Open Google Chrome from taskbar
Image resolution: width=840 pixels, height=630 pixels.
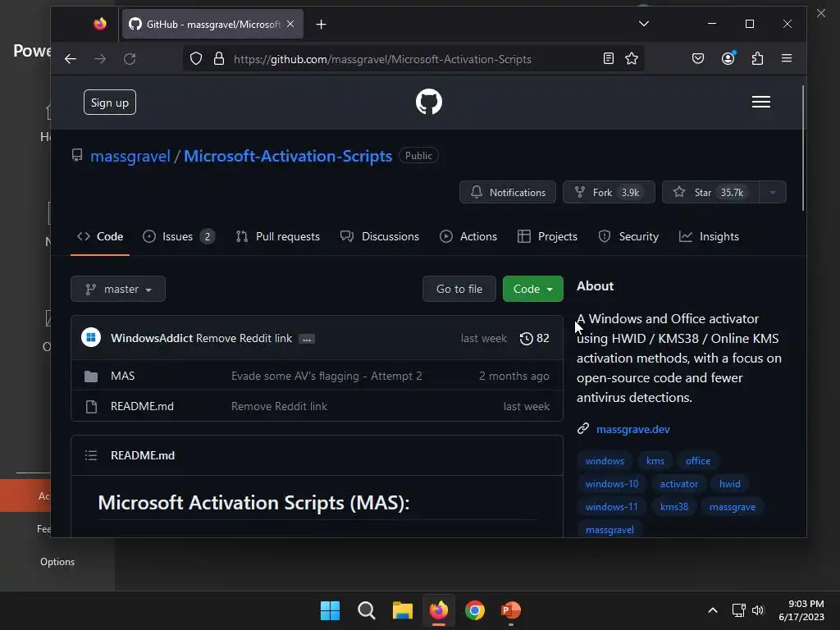[x=475, y=610]
